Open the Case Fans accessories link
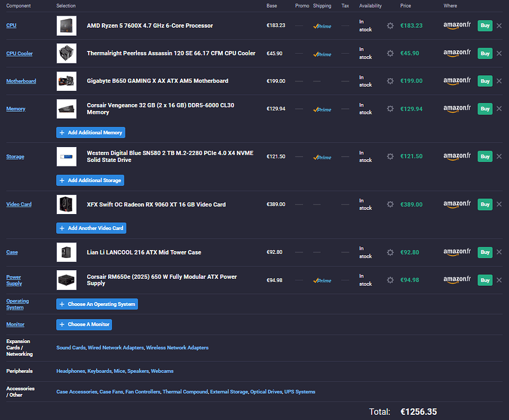509x420 pixels. pyautogui.click(x=111, y=392)
